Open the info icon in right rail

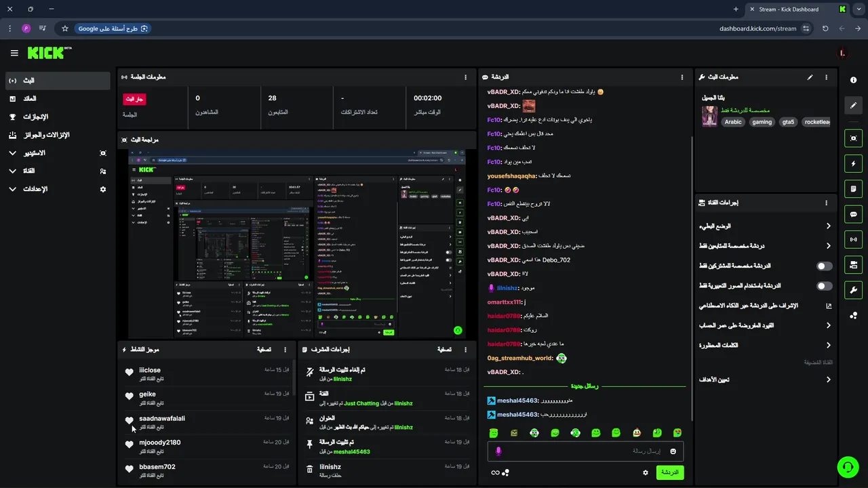tap(853, 80)
